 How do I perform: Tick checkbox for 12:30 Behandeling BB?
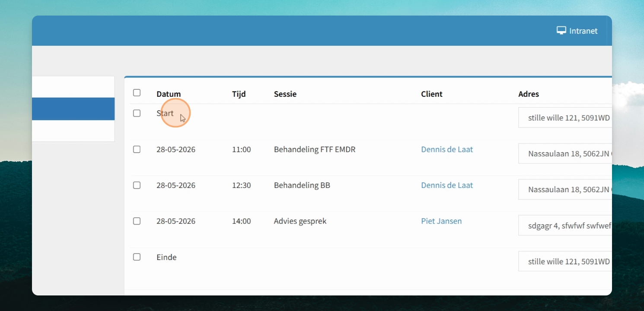137,185
